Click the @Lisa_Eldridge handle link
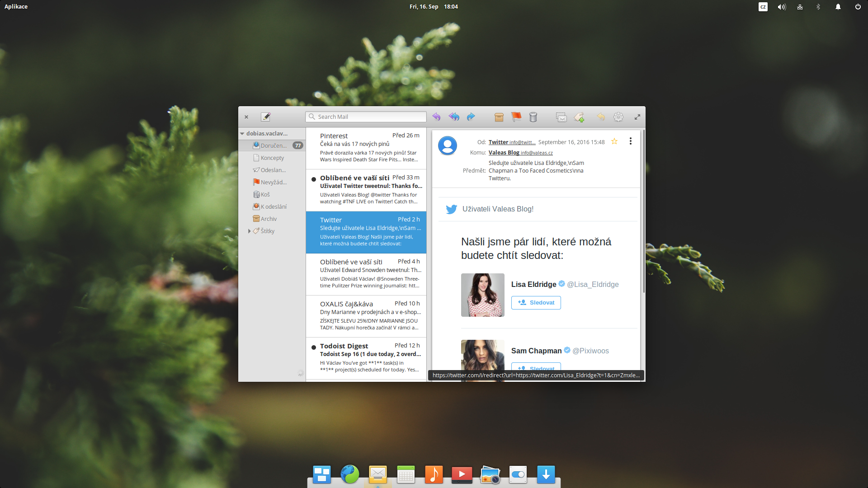The width and height of the screenshot is (868, 488). point(593,284)
